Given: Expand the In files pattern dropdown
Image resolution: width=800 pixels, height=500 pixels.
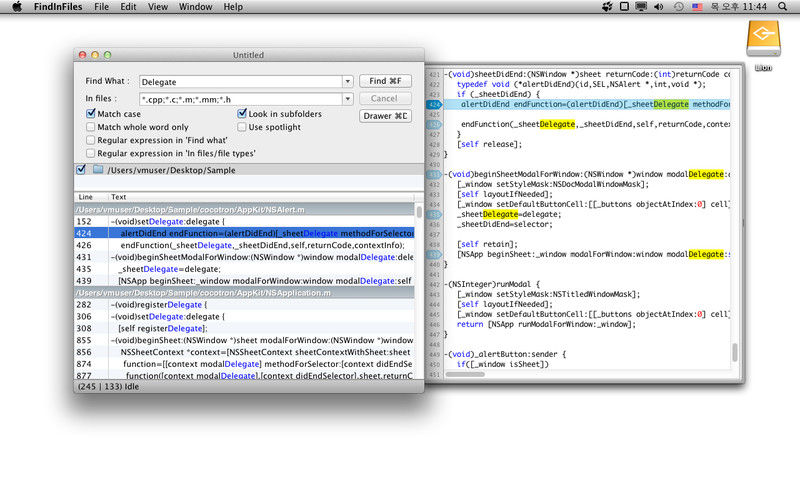Looking at the screenshot, I should click(x=347, y=99).
